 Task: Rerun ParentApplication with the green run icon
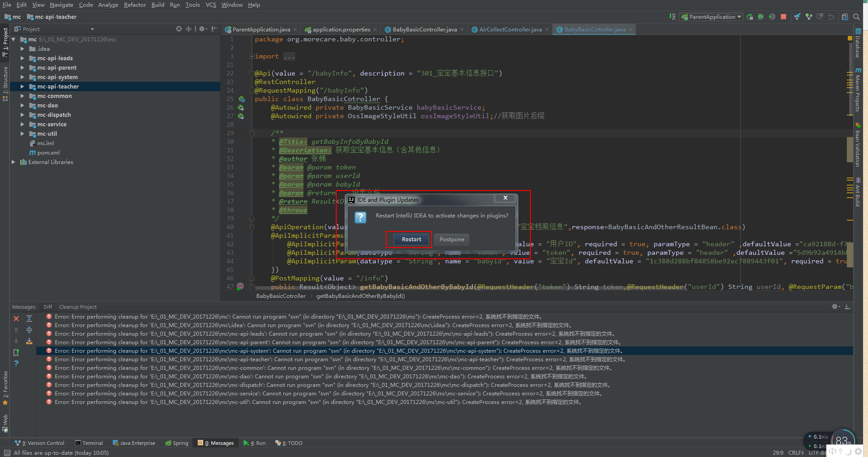[x=750, y=17]
